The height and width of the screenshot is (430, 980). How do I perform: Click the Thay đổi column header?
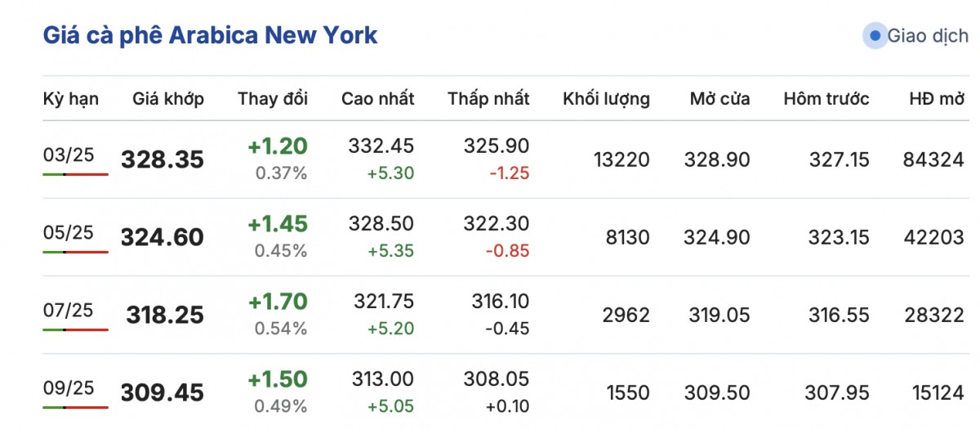[x=273, y=99]
